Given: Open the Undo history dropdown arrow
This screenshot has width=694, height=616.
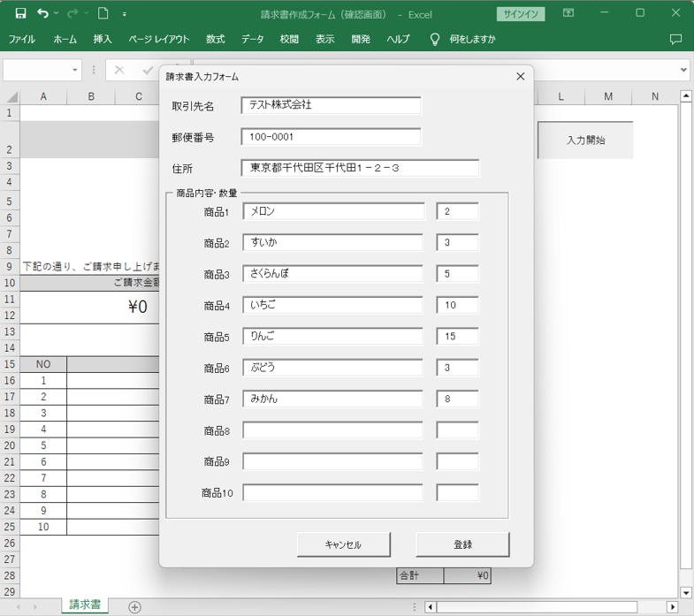Looking at the screenshot, I should point(57,14).
